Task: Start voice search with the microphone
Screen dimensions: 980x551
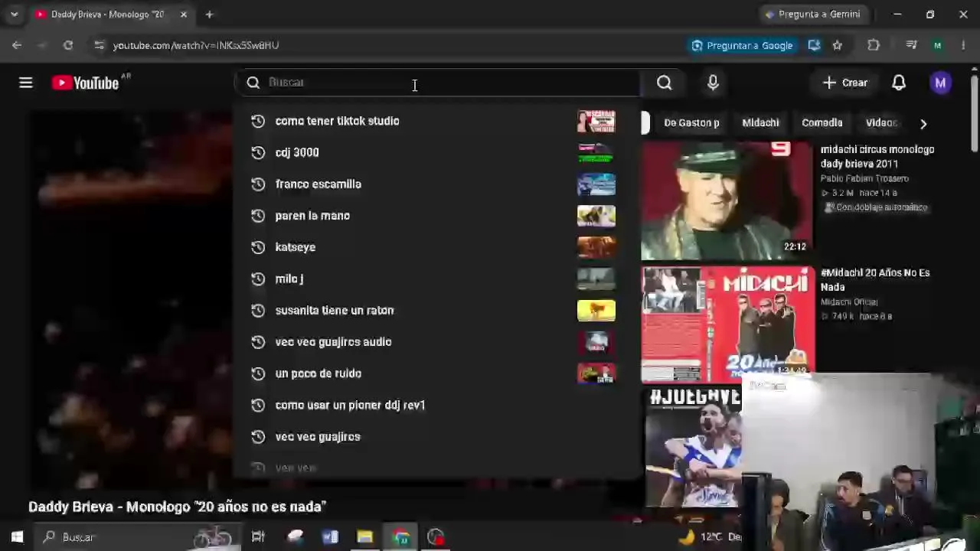Action: (713, 83)
